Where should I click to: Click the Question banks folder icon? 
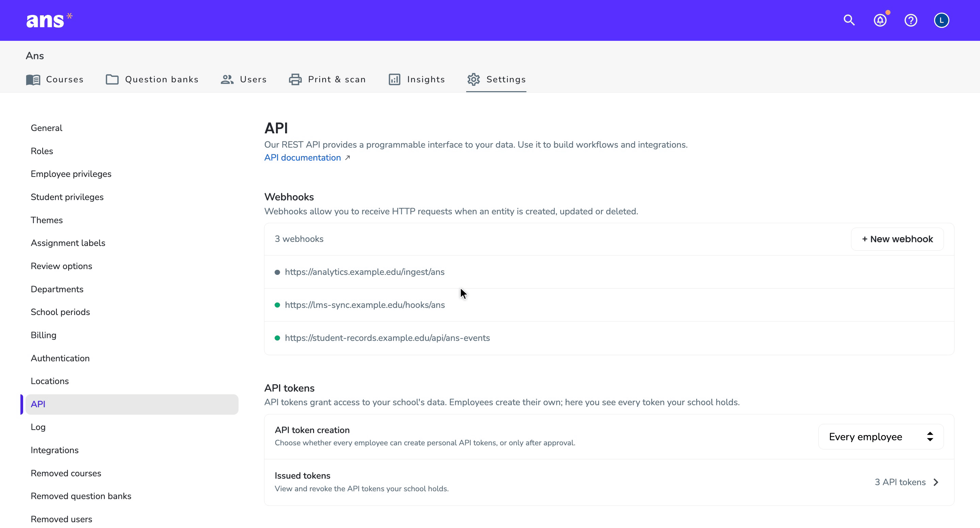click(x=112, y=80)
